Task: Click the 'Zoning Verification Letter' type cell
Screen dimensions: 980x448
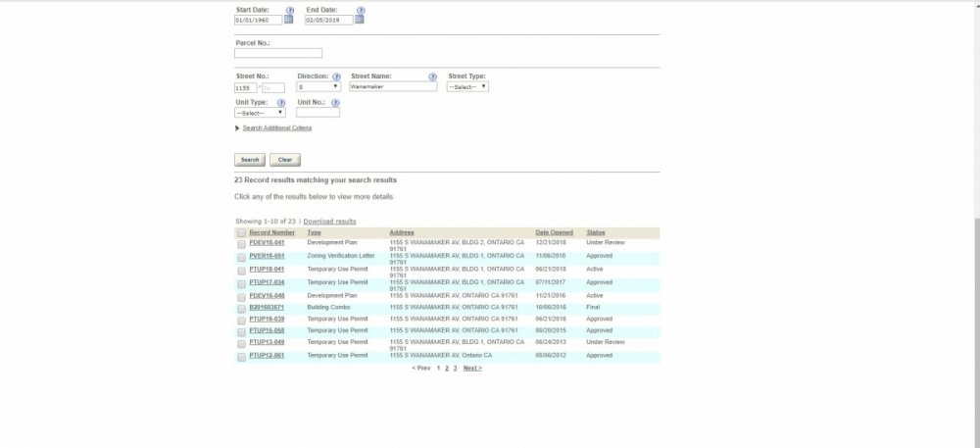Action: (x=341, y=256)
